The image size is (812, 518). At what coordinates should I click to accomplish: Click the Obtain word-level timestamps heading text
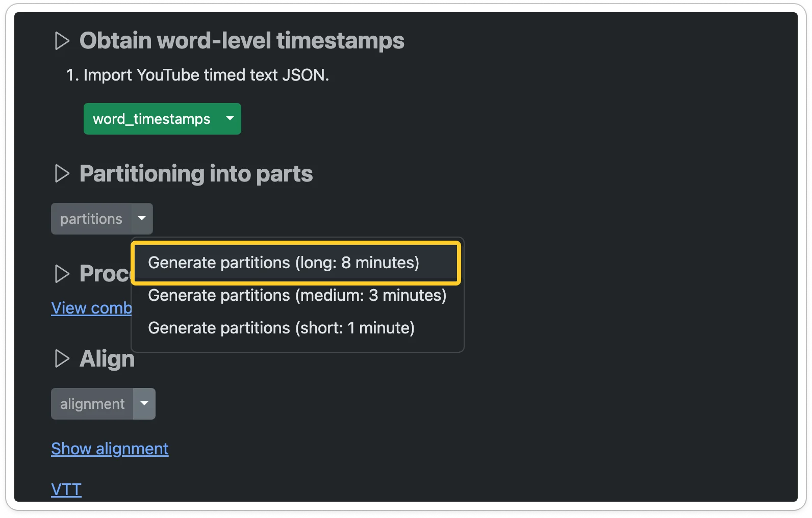pos(242,41)
